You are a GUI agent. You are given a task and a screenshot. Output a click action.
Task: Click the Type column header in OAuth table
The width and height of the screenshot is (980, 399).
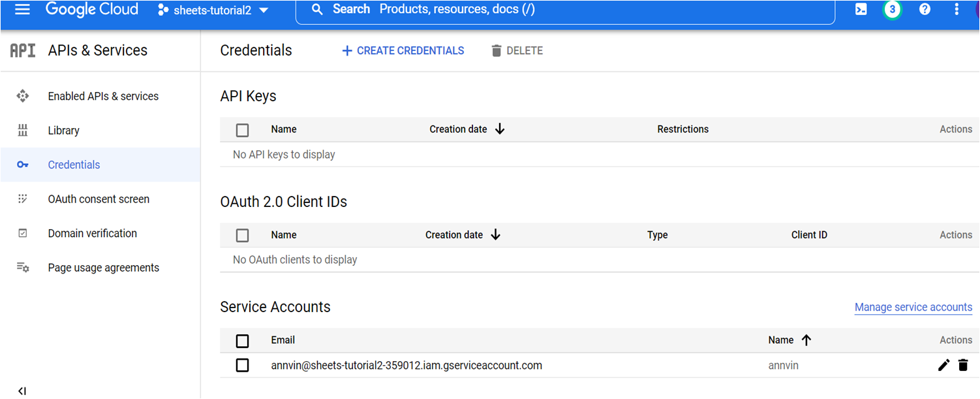click(x=657, y=235)
